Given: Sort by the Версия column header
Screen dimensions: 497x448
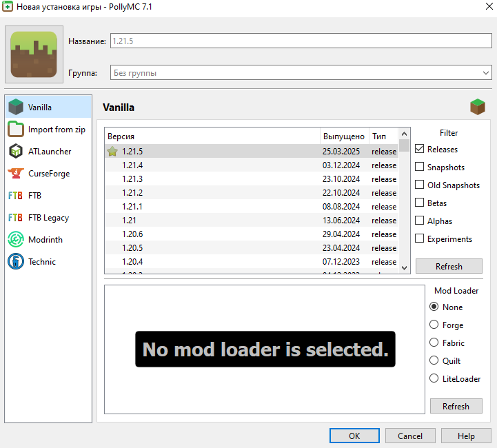Looking at the screenshot, I should (x=212, y=136).
